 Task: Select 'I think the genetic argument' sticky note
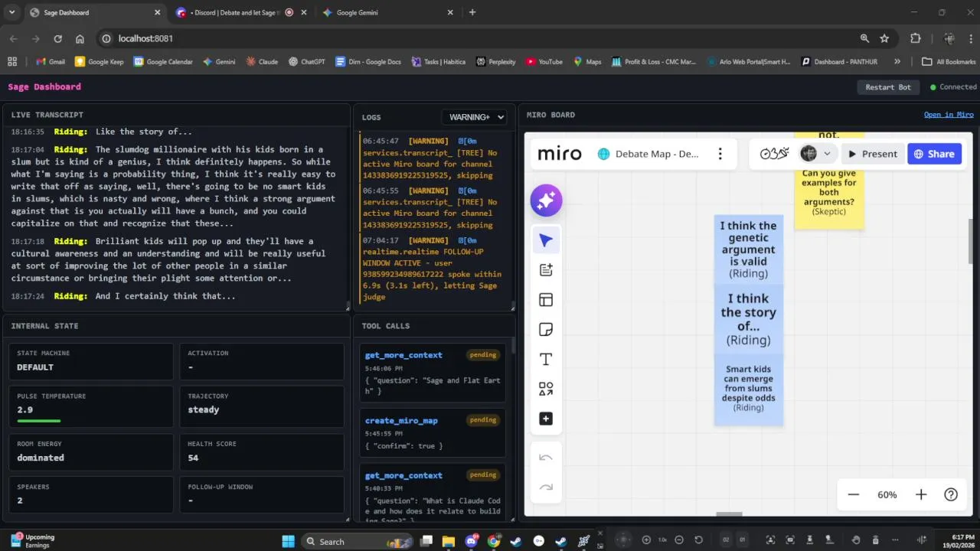[748, 249]
